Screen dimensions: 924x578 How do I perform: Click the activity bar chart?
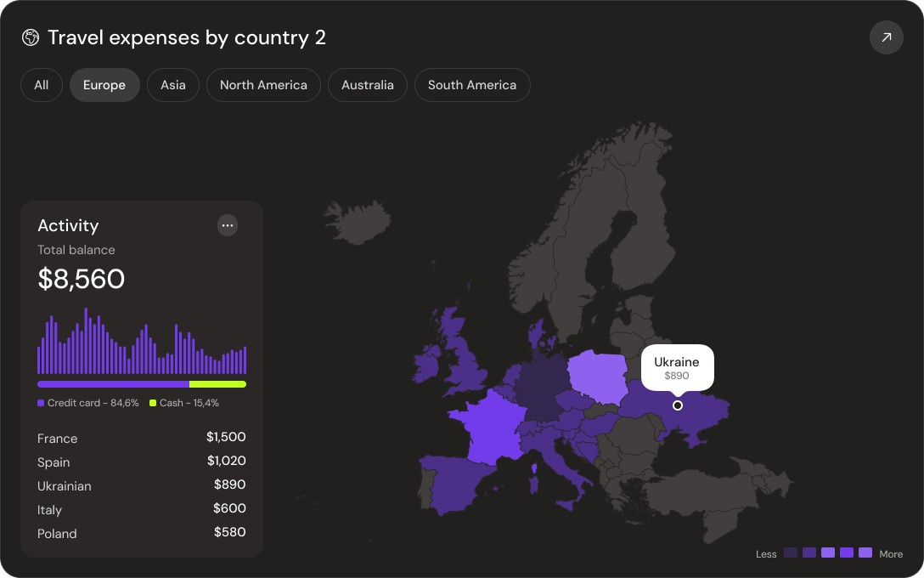coord(142,341)
